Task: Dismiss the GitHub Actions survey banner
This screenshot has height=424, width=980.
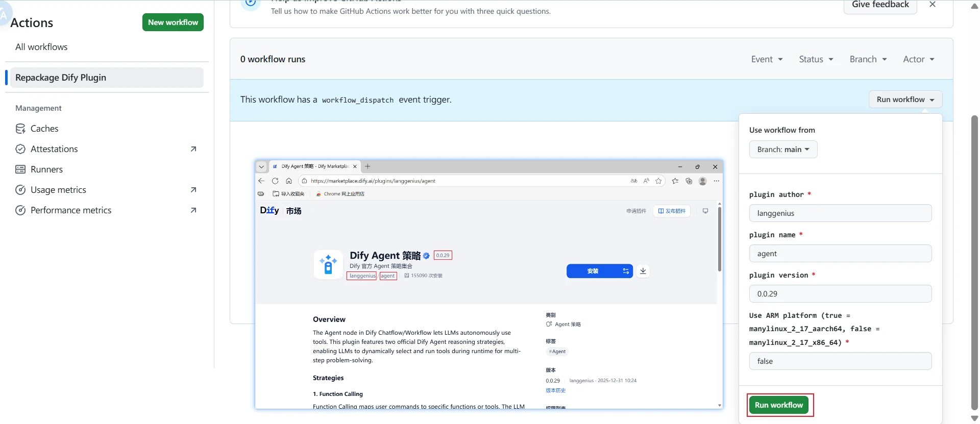Action: (x=933, y=4)
